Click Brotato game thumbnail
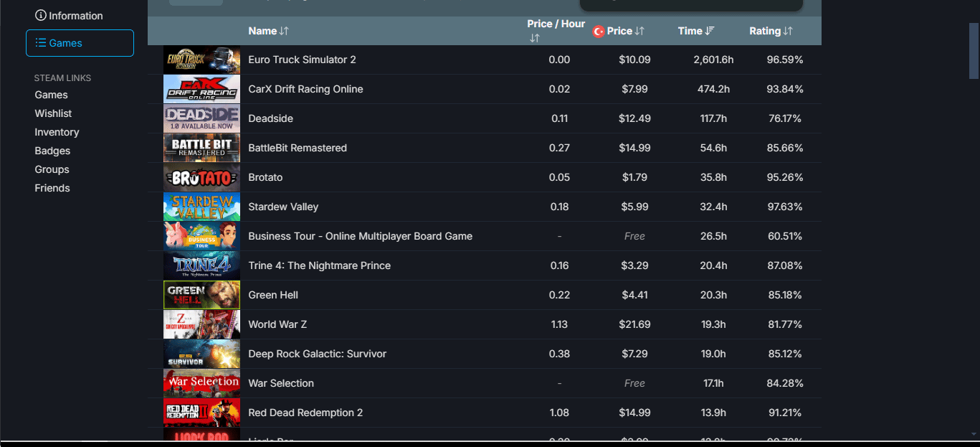980x447 pixels. (201, 177)
